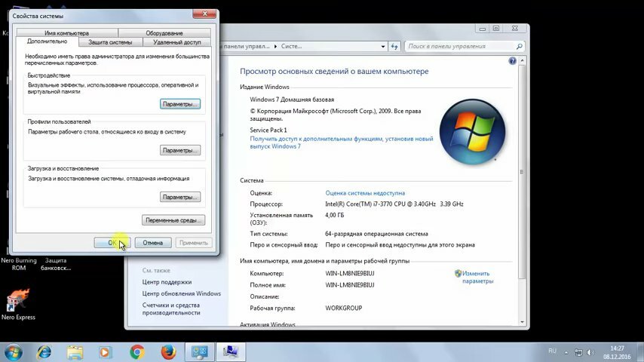Image resolution: width=644 pixels, height=362 pixels.
Task: Open the volume speaker tray icon
Action: pyautogui.click(x=590, y=352)
